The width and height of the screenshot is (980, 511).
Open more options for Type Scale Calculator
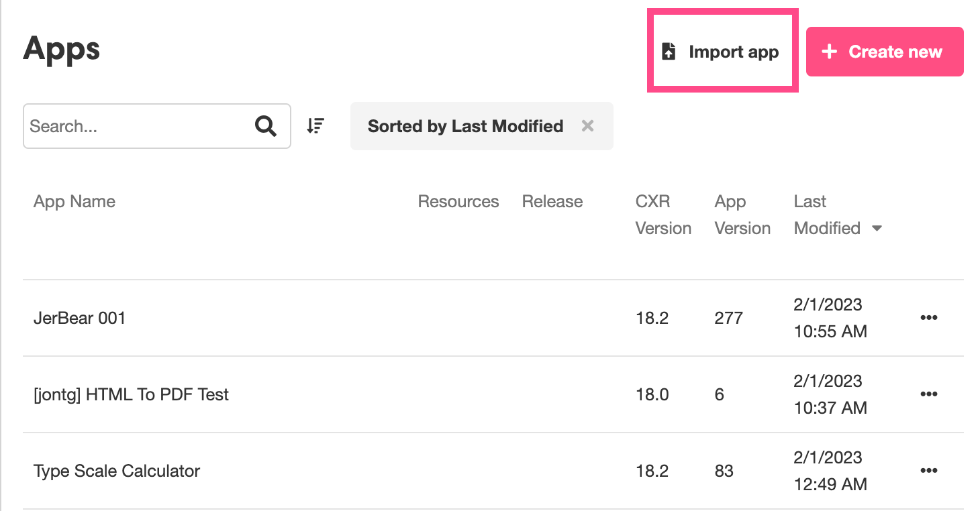pyautogui.click(x=928, y=471)
